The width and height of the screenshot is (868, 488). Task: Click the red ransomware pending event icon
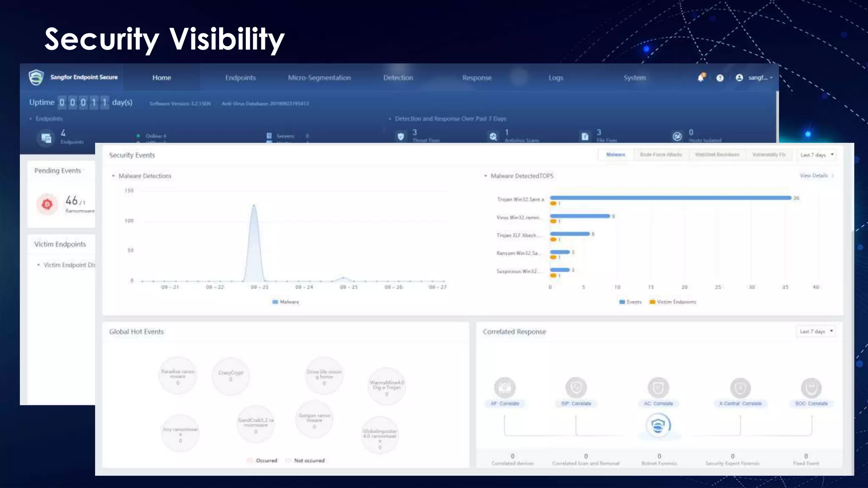pyautogui.click(x=47, y=204)
